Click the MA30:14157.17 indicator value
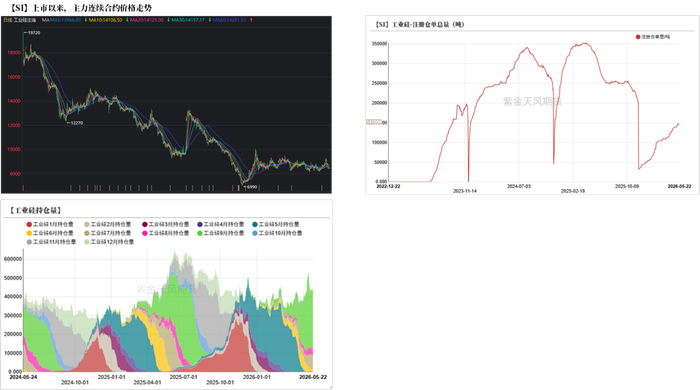 click(x=188, y=20)
